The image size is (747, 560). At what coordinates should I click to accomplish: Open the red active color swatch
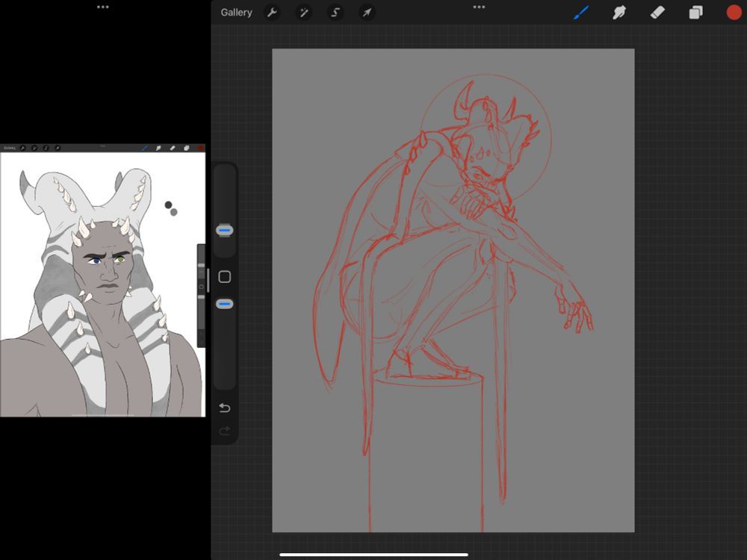point(734,13)
